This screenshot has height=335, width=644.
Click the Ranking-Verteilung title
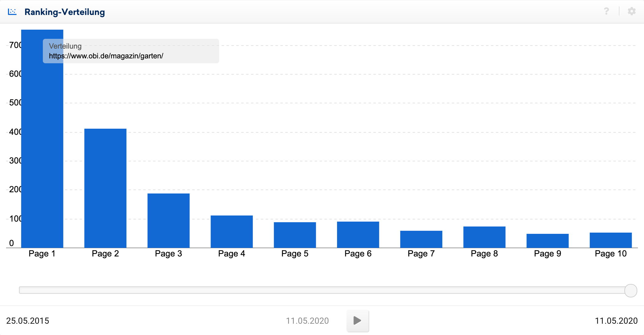click(65, 12)
